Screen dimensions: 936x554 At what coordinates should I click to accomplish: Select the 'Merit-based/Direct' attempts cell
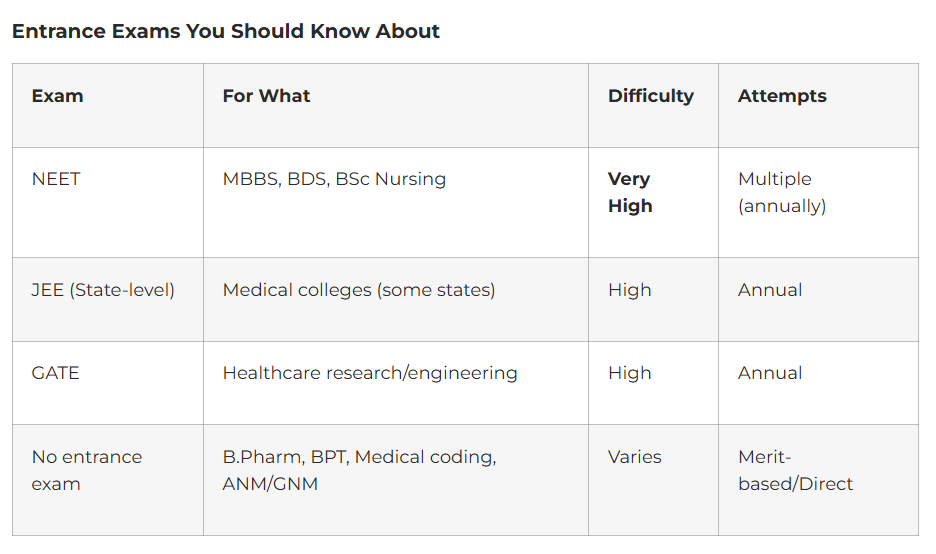click(795, 470)
